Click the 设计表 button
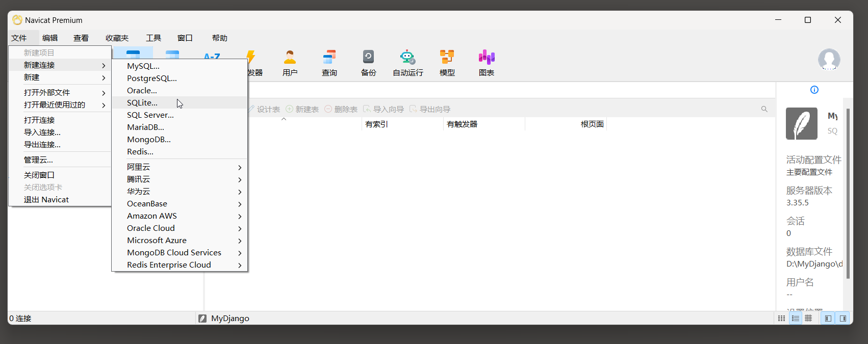Image resolution: width=868 pixels, height=344 pixels. click(x=264, y=109)
